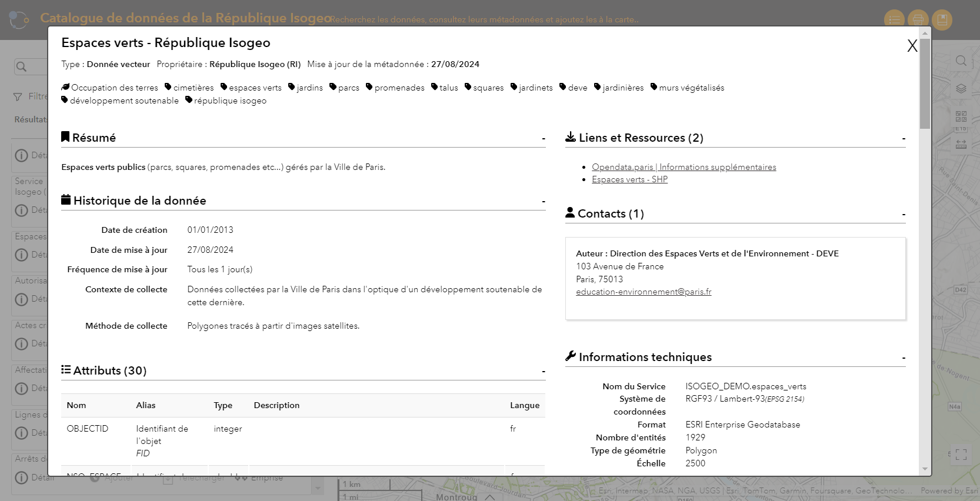
Task: Select the espaces verts keyword tag
Action: (251, 88)
